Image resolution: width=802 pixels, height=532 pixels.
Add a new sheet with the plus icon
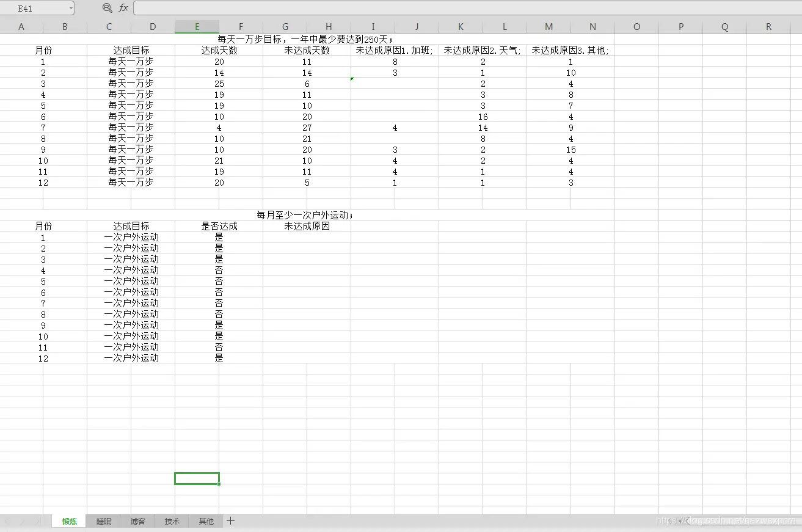tap(230, 521)
